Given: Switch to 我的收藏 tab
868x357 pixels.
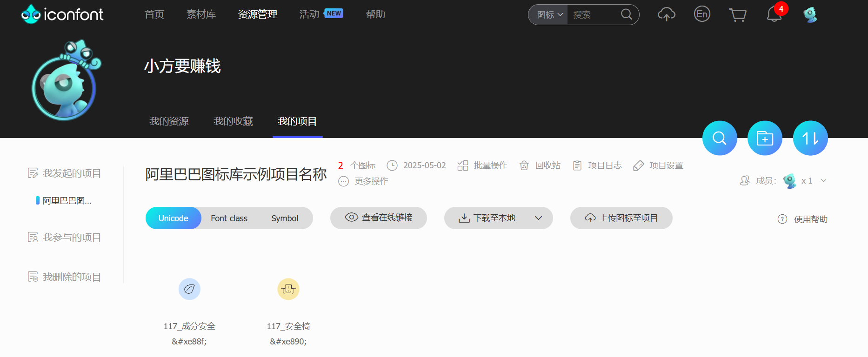Looking at the screenshot, I should [x=233, y=121].
